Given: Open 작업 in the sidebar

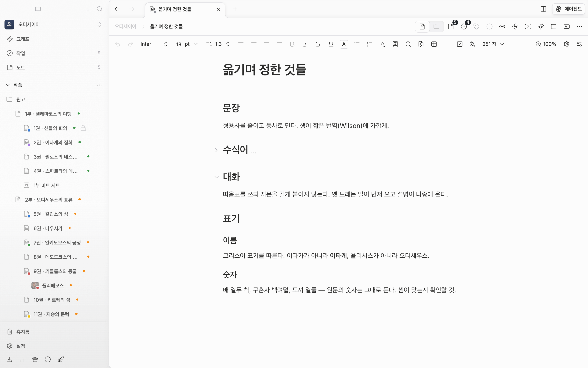Looking at the screenshot, I should click(54, 53).
